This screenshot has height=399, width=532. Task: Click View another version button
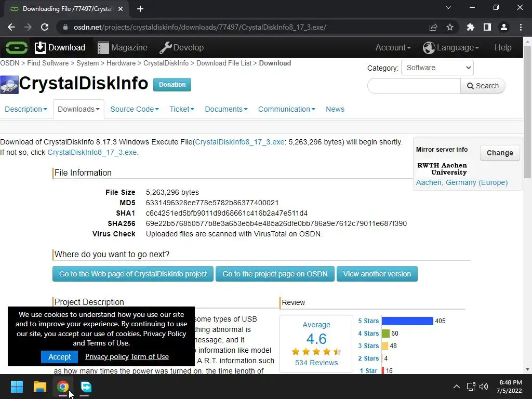(377, 274)
